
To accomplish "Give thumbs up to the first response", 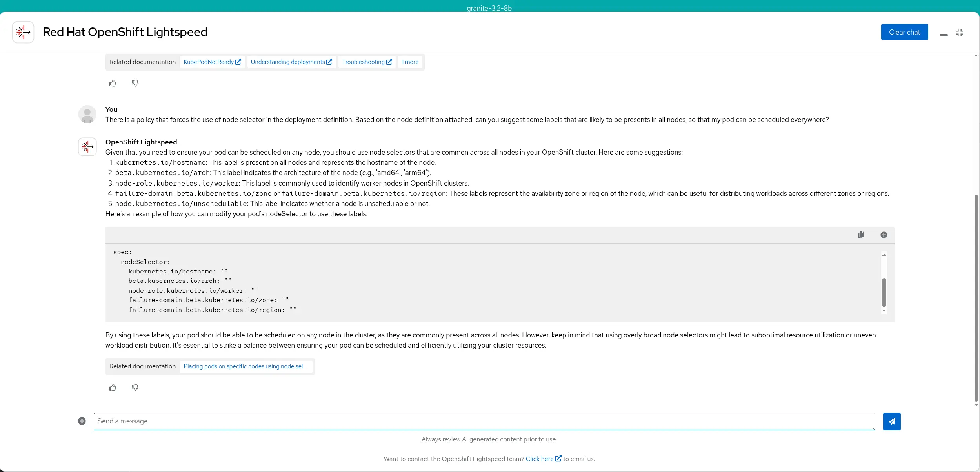I will 113,83.
